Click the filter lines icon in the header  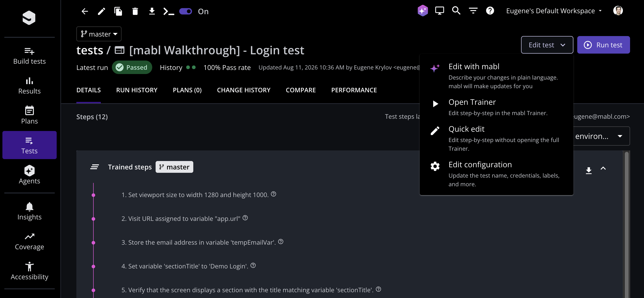pyautogui.click(x=473, y=11)
